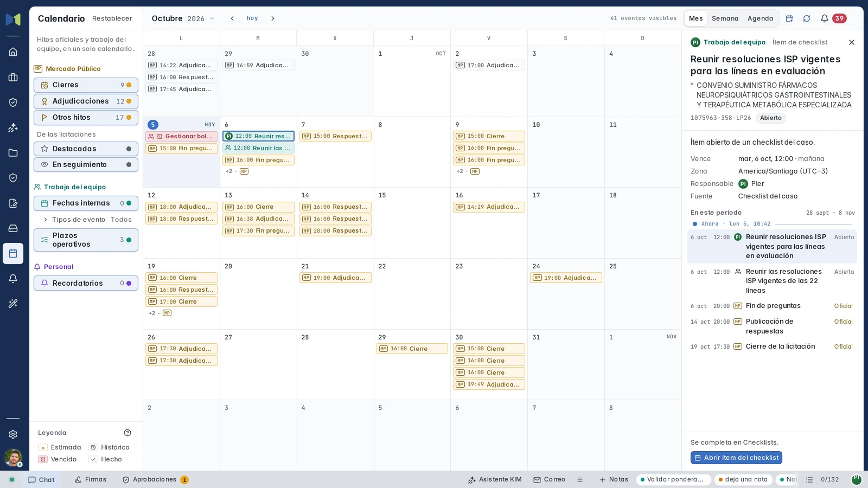This screenshot has width=868, height=488.
Task: Toggle the En seguimiento filter
Action: tap(86, 164)
